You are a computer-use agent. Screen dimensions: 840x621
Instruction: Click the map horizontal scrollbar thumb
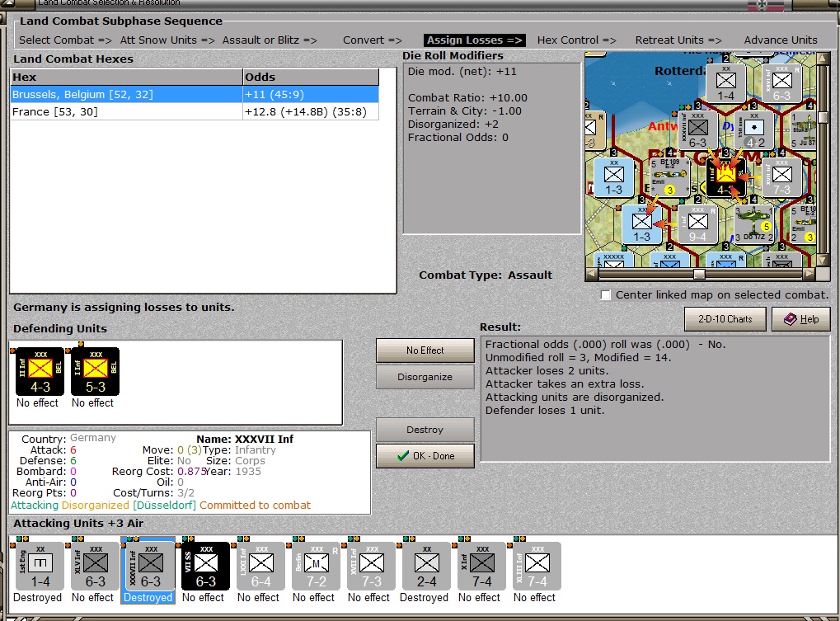698,275
